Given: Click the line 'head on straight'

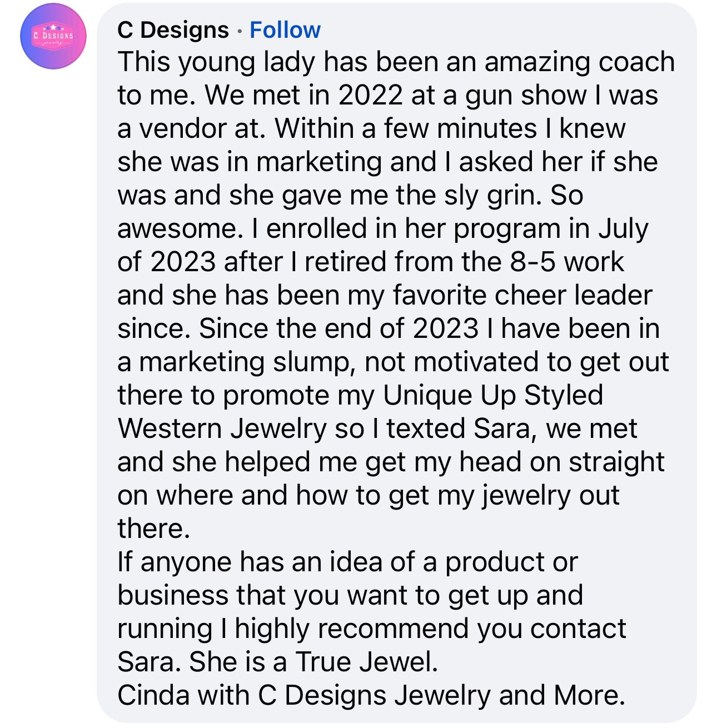Looking at the screenshot, I should pyautogui.click(x=561, y=462).
